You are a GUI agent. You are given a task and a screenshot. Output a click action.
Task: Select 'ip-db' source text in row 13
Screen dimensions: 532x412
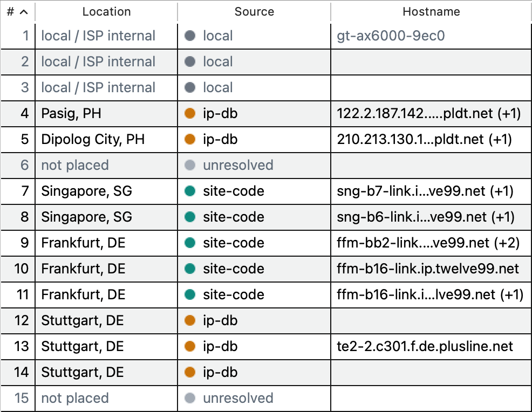coord(220,347)
